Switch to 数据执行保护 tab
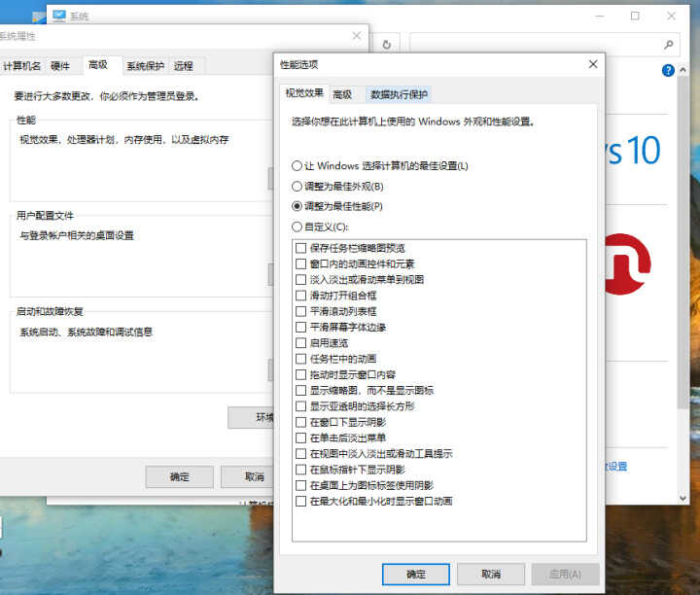Image resolution: width=700 pixels, height=595 pixels. tap(398, 94)
